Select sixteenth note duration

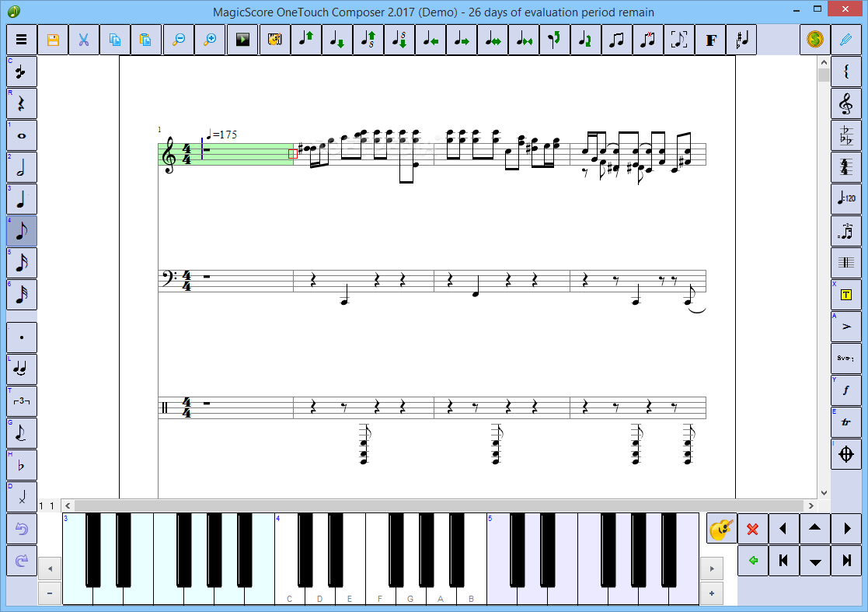pyautogui.click(x=22, y=263)
